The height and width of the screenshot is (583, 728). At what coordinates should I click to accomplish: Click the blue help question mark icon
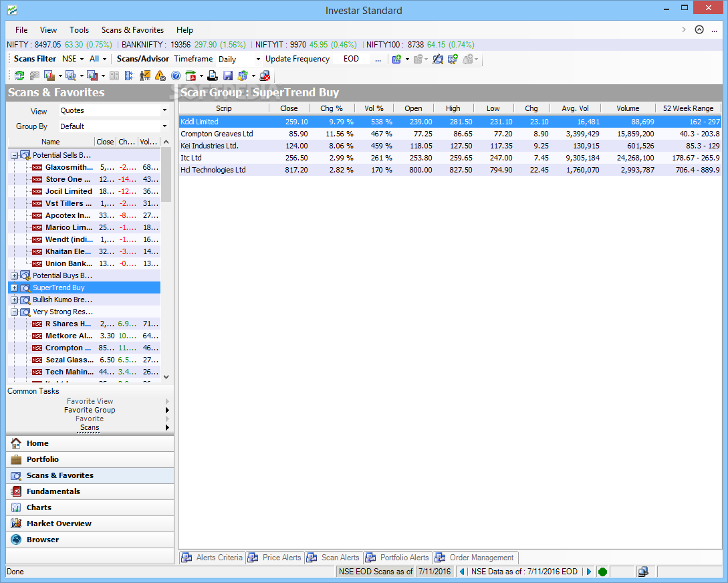click(176, 75)
